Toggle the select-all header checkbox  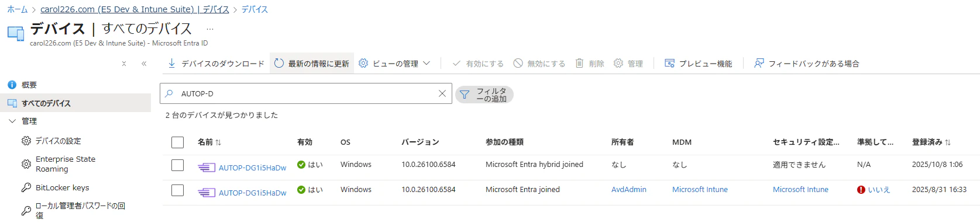pos(178,142)
